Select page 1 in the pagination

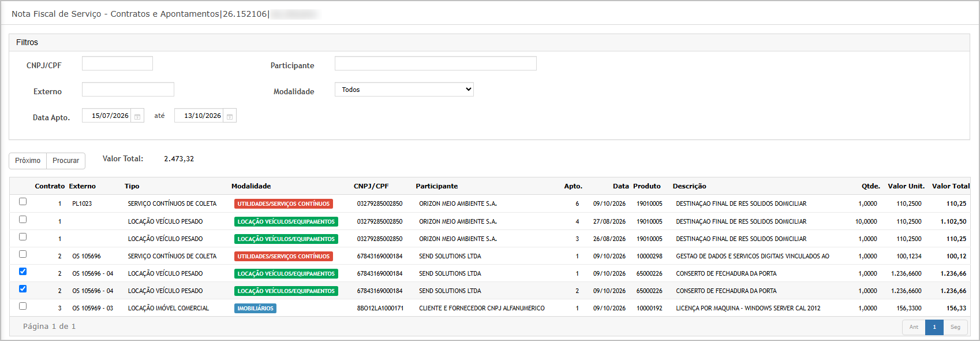[934, 327]
